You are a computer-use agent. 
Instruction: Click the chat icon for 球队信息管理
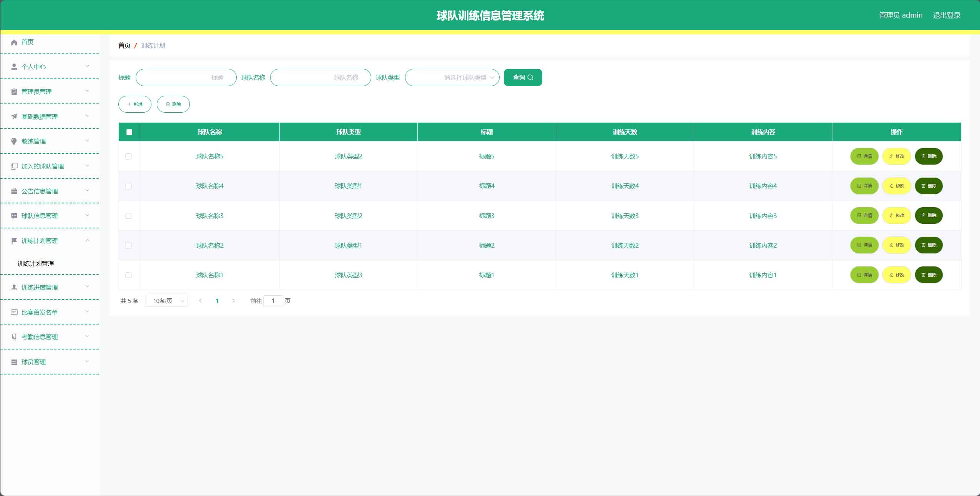(x=14, y=216)
